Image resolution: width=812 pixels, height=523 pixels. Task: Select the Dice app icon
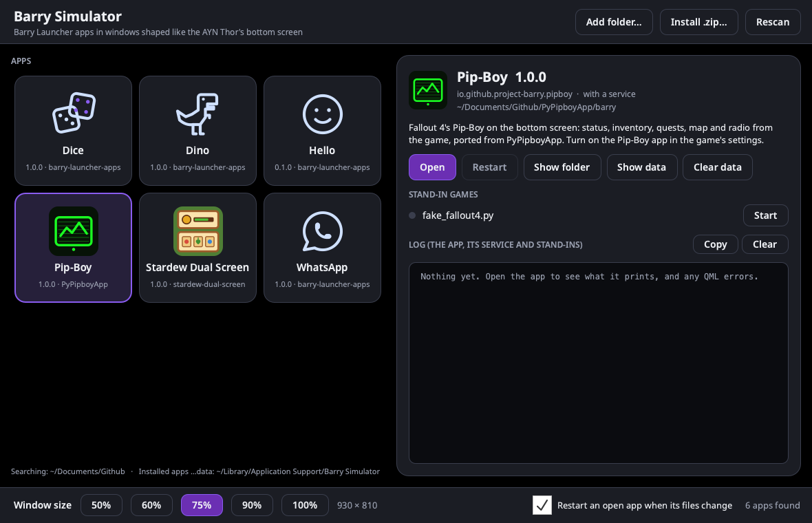coord(74,114)
